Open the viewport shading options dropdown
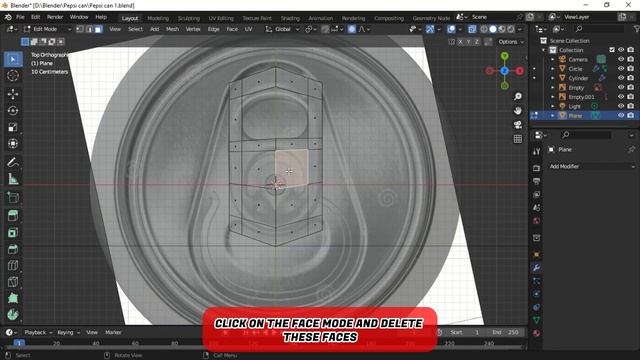Screen dimensions: 640x360 [520, 29]
